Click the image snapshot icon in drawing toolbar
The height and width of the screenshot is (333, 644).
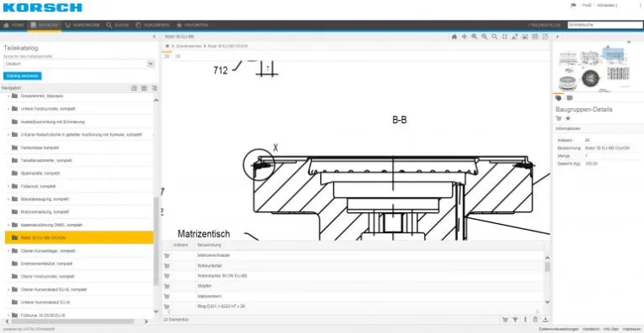pos(525,36)
